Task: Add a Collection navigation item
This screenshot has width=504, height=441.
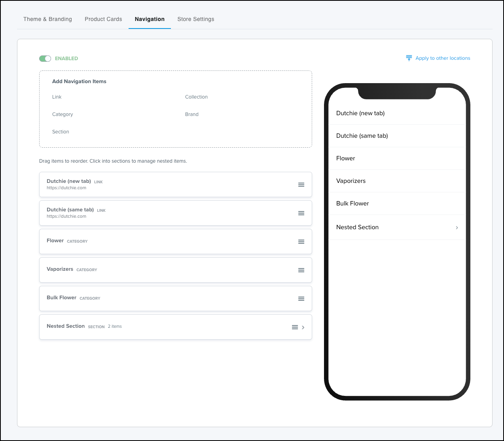Action: coord(196,97)
